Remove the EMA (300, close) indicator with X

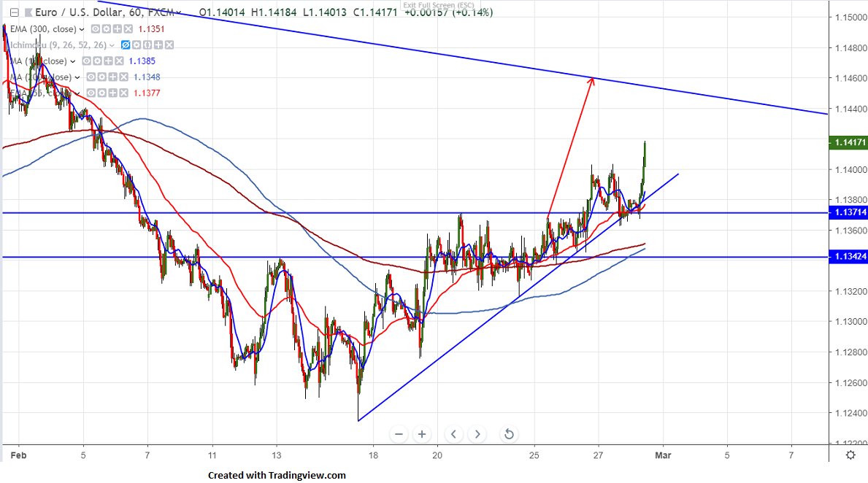pyautogui.click(x=128, y=29)
